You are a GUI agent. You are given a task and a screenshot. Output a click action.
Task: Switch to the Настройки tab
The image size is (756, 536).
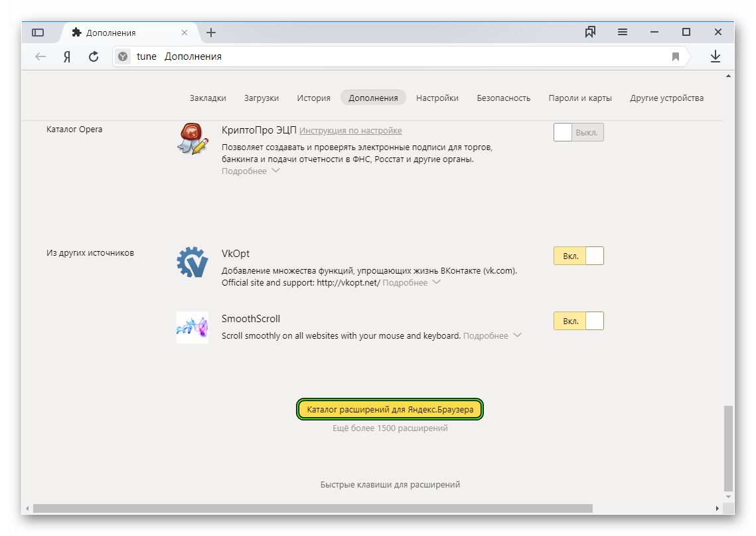437,98
